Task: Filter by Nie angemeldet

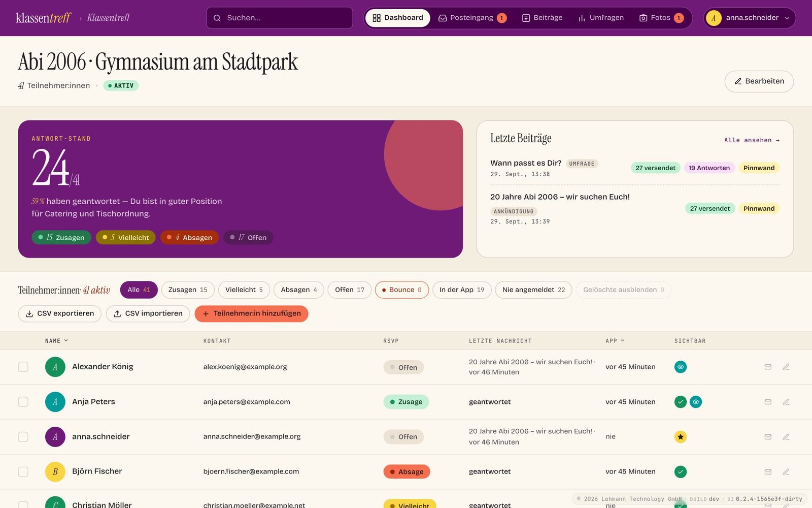Action: (x=533, y=290)
